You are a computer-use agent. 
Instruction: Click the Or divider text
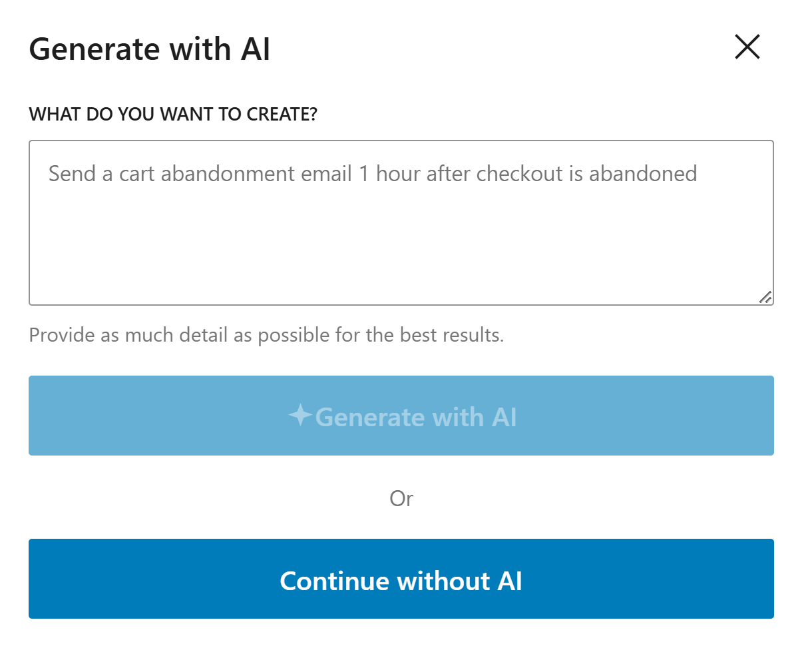[402, 498]
